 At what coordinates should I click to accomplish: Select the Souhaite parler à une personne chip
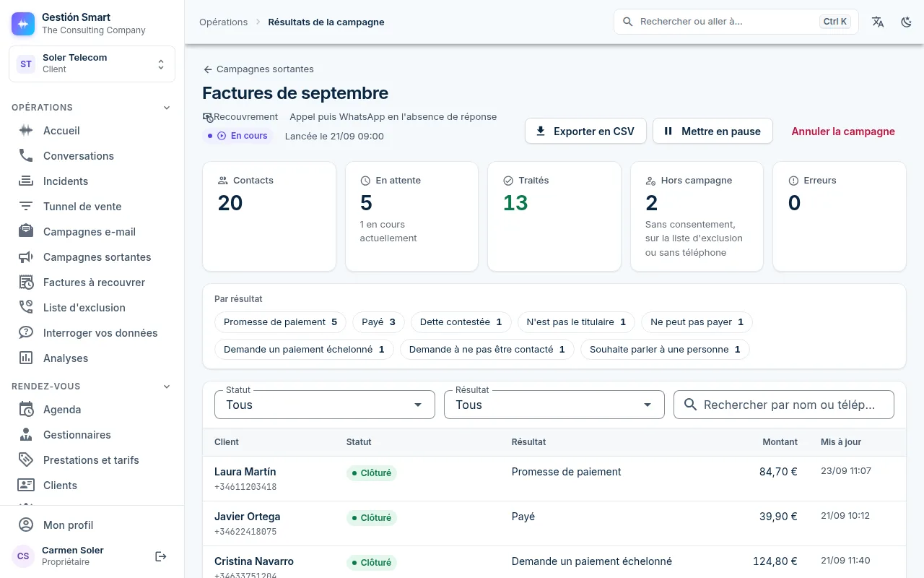666,350
